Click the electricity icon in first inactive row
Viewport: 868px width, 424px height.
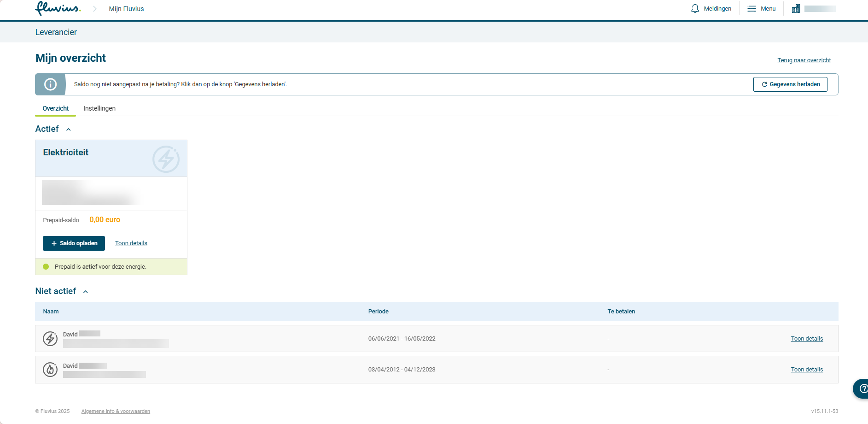click(50, 339)
